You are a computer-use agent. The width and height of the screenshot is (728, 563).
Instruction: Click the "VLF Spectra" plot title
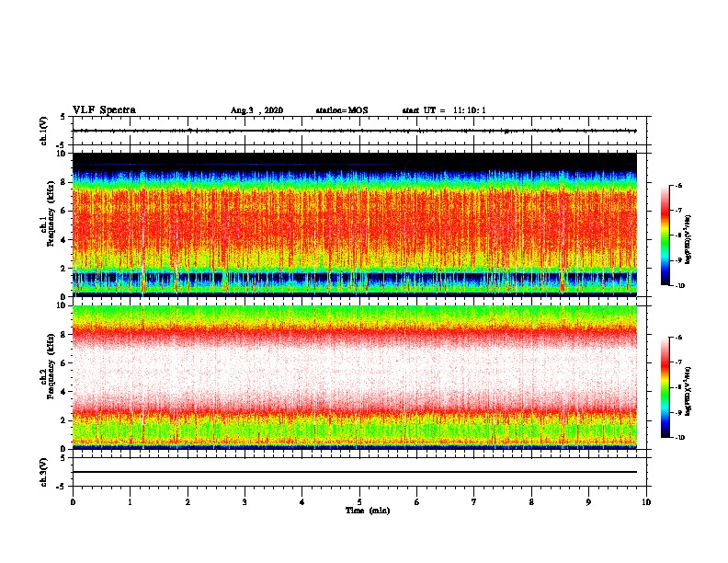[x=104, y=110]
